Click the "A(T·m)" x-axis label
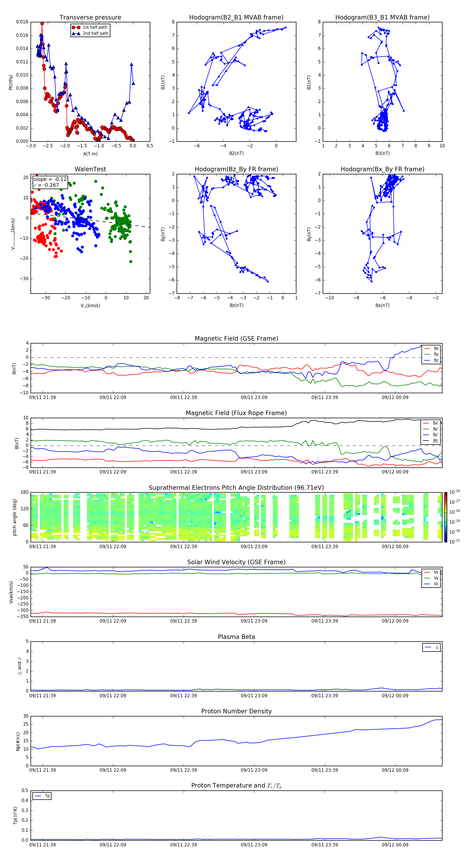The height and width of the screenshot is (868, 473). coord(90,154)
